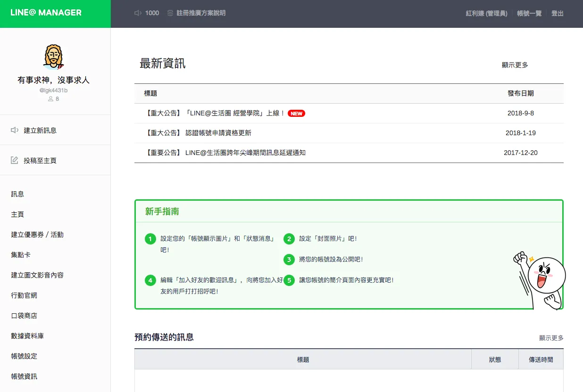The width and height of the screenshot is (583, 392).
Task: Open 數據資料庫 in the sidebar
Action: (x=27, y=335)
